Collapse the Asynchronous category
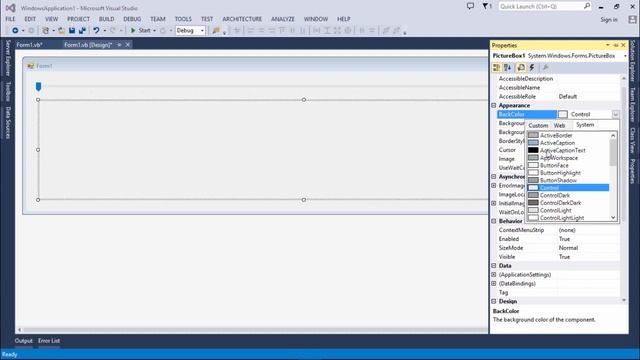Screen dimensions: 640x360 (x=494, y=177)
